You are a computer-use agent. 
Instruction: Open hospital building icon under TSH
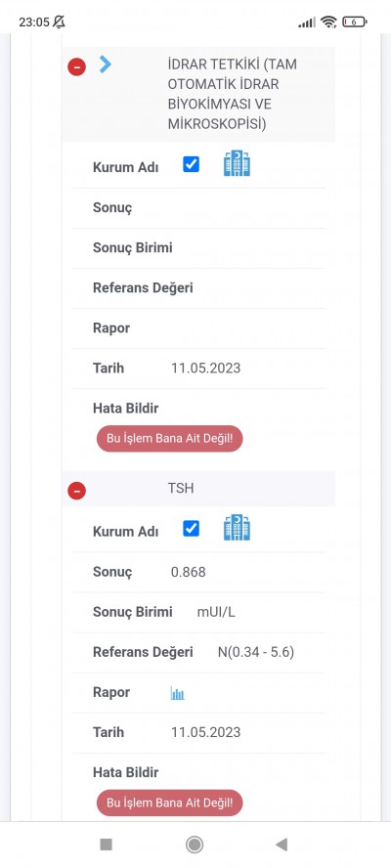point(237,528)
